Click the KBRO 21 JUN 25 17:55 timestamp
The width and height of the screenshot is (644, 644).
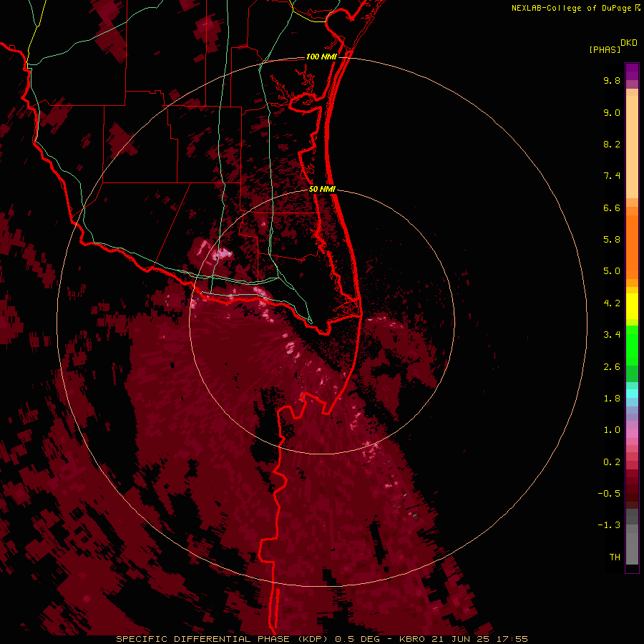coord(464,639)
